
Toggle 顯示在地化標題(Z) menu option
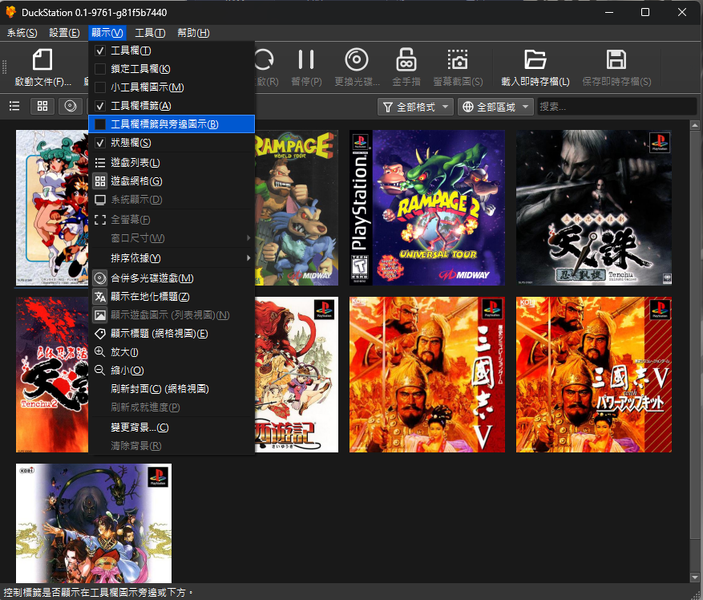(172, 296)
